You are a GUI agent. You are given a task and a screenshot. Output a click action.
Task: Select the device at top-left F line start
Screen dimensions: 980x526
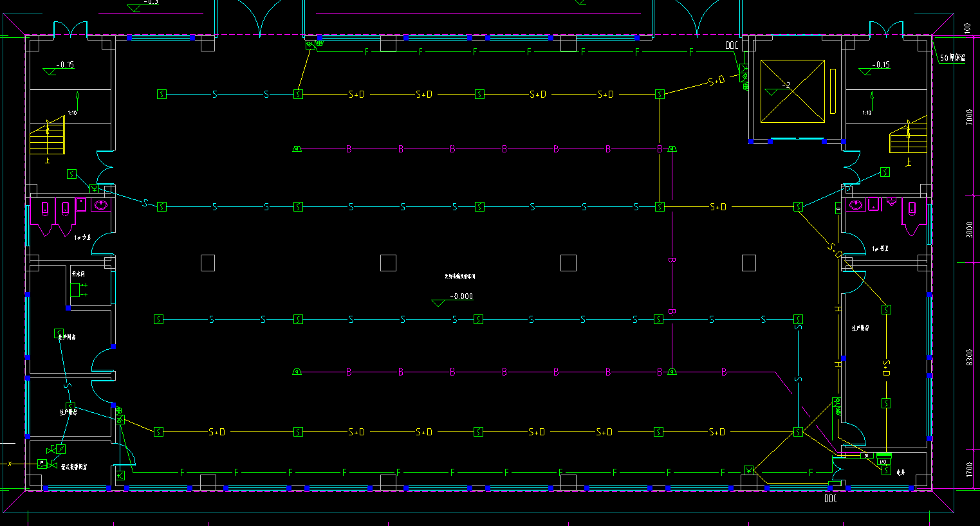310,44
